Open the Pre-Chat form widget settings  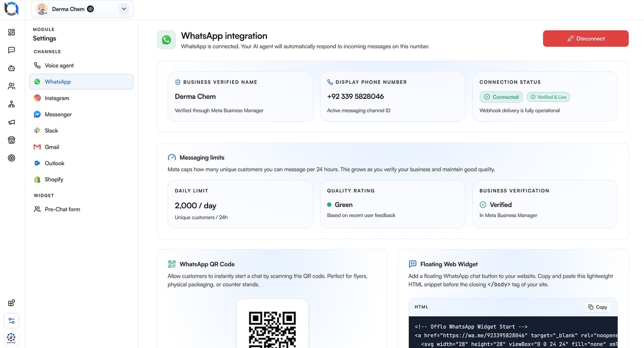click(81, 209)
